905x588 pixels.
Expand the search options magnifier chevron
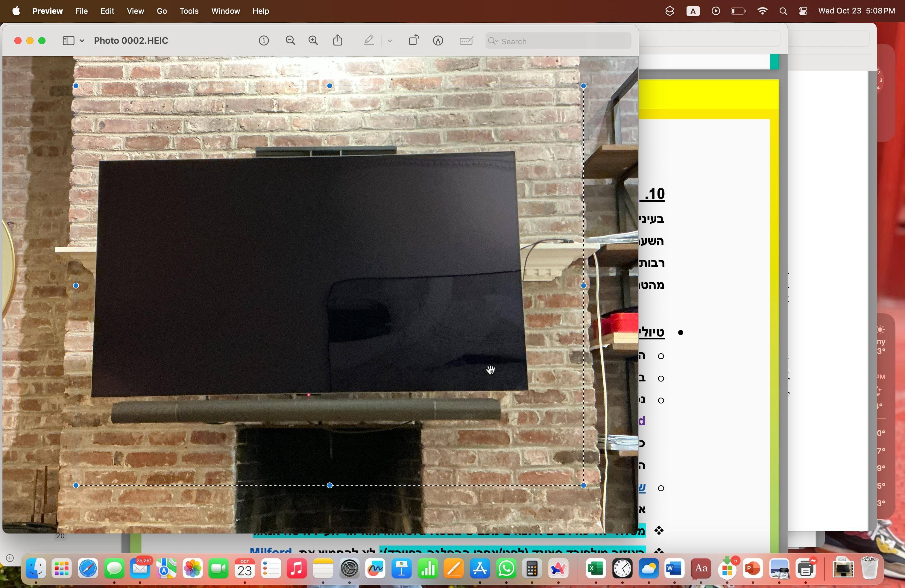(x=493, y=41)
